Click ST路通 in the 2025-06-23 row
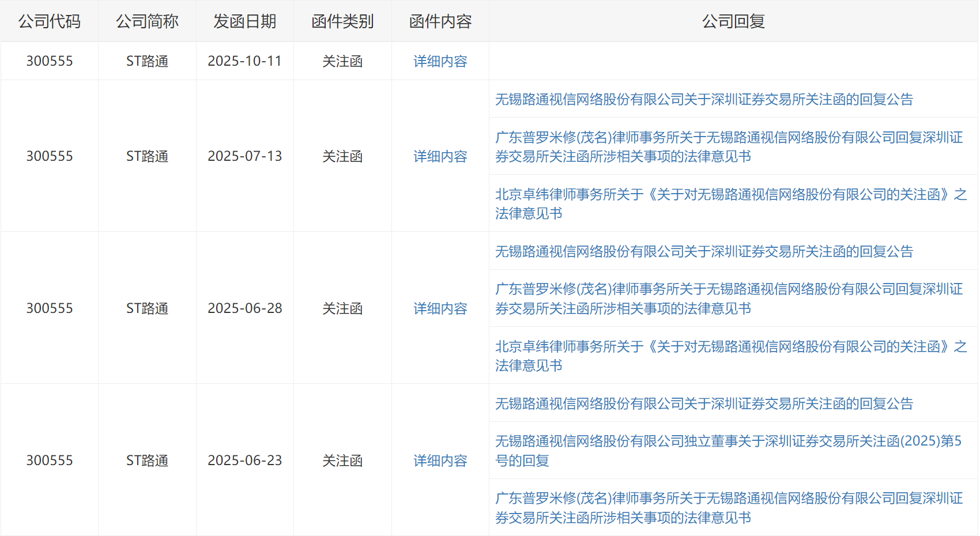This screenshot has width=980, height=536. pos(147,460)
